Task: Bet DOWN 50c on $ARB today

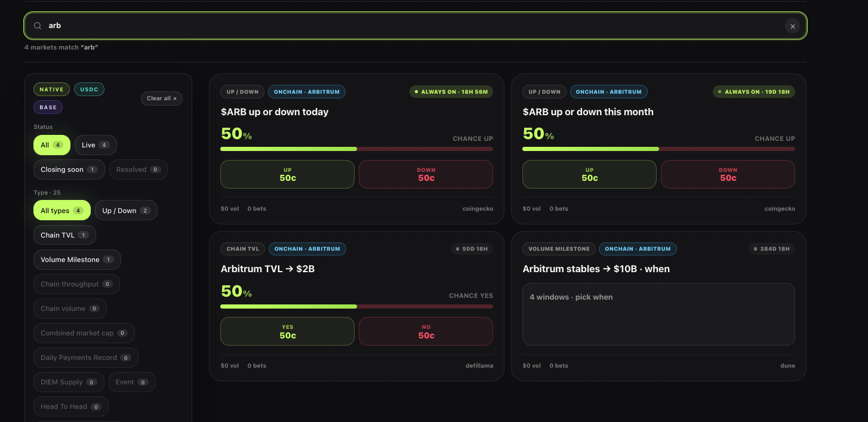Action: click(x=426, y=174)
